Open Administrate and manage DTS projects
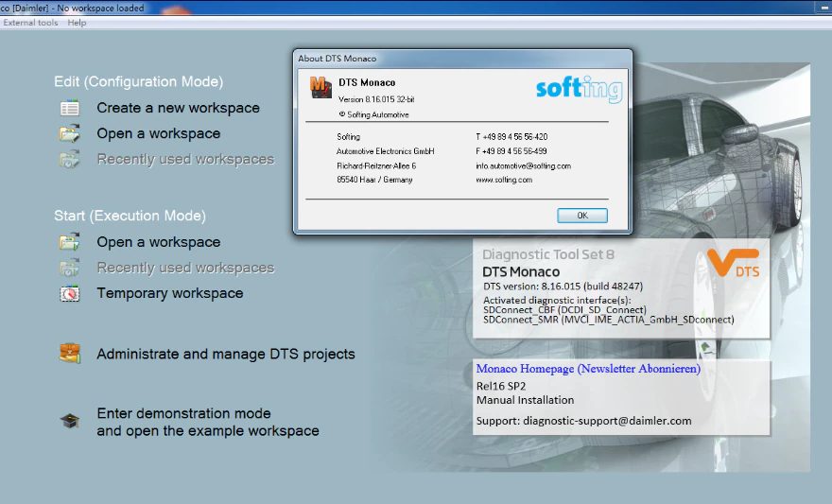The width and height of the screenshot is (832, 504). click(x=226, y=354)
